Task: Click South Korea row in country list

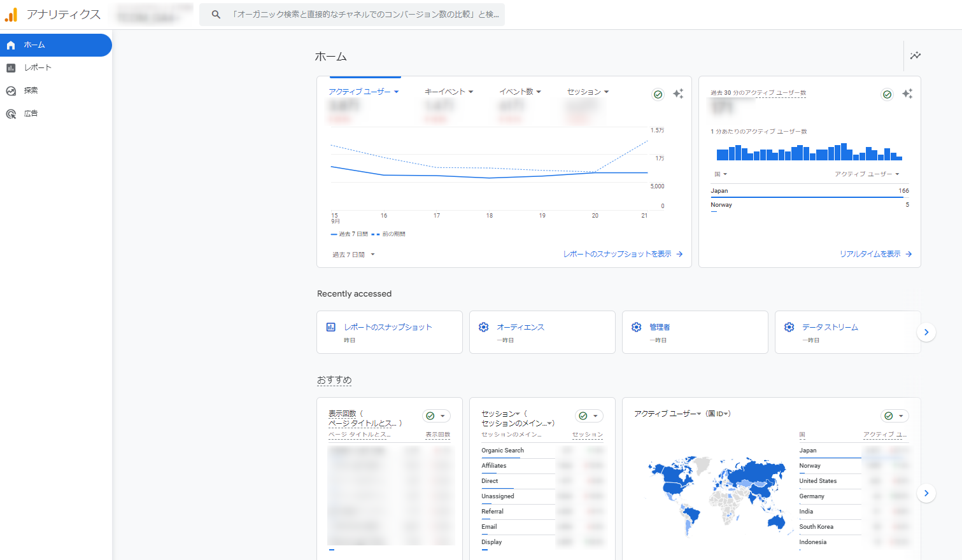Action: [x=854, y=527]
